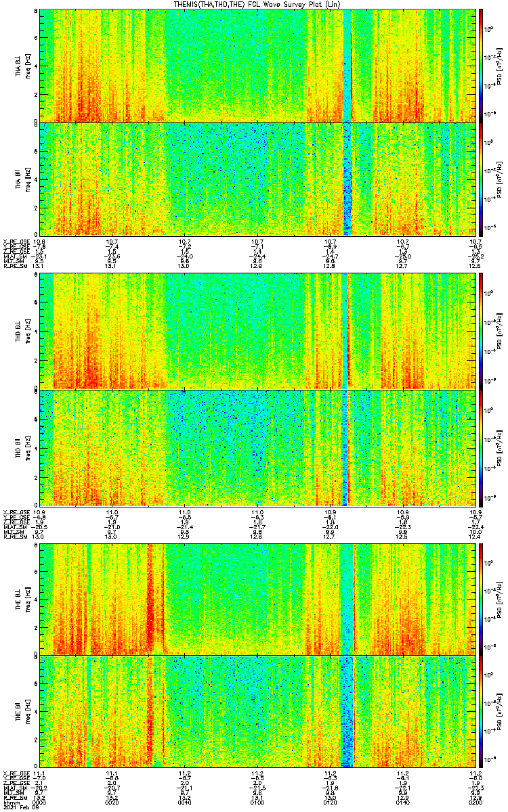Click the THA B⊥ spectrogram panel
The height and width of the screenshot is (812, 508).
pyautogui.click(x=257, y=65)
